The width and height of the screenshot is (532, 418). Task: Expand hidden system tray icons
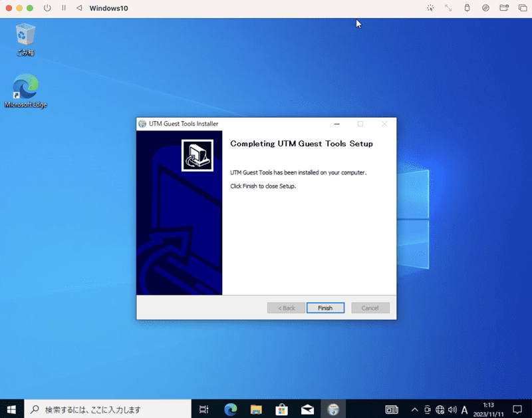pyautogui.click(x=414, y=410)
